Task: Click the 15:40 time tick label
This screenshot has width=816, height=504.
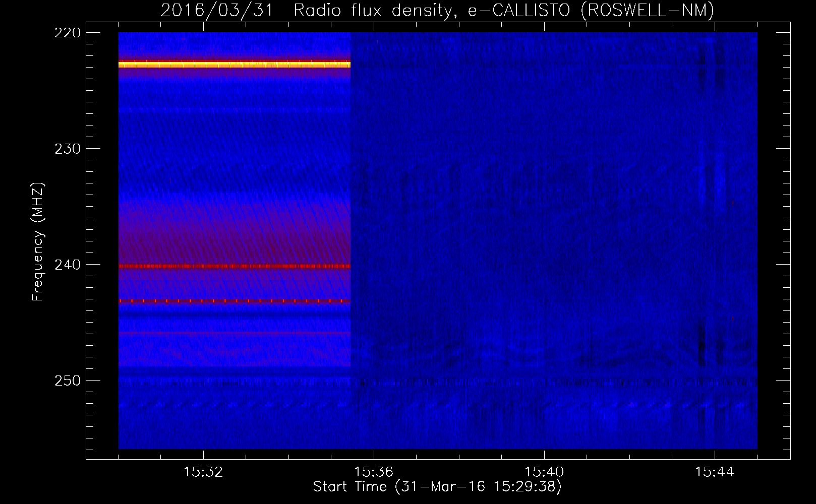Action: 544,472
